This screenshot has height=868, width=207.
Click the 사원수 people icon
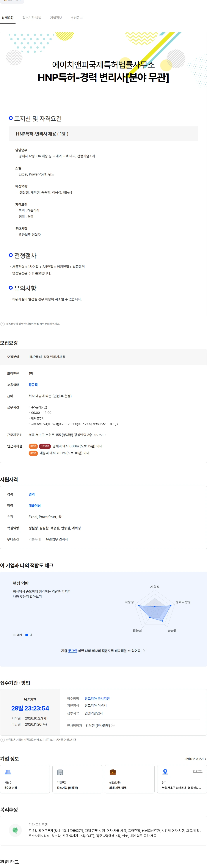tap(8, 772)
